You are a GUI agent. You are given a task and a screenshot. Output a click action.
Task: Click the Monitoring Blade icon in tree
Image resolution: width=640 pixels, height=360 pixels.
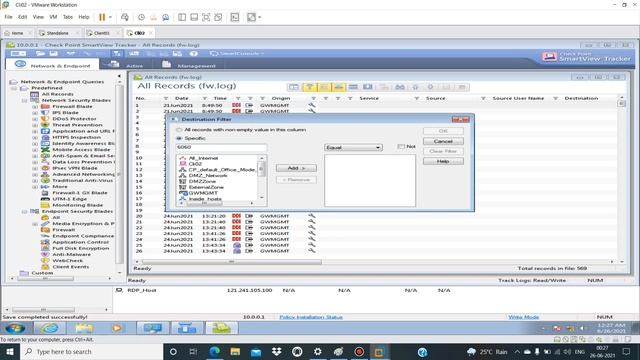[45, 205]
